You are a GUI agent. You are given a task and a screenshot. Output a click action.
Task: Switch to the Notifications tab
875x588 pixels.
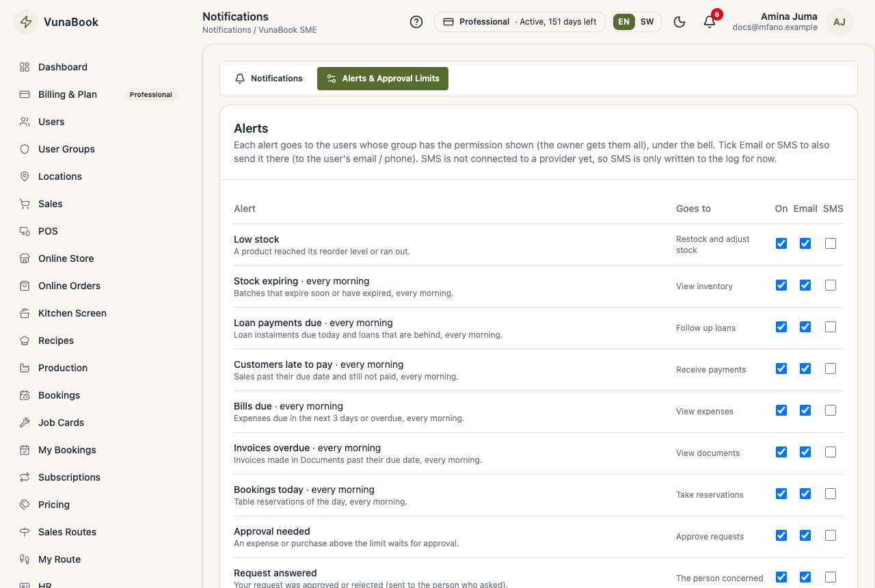pos(269,79)
